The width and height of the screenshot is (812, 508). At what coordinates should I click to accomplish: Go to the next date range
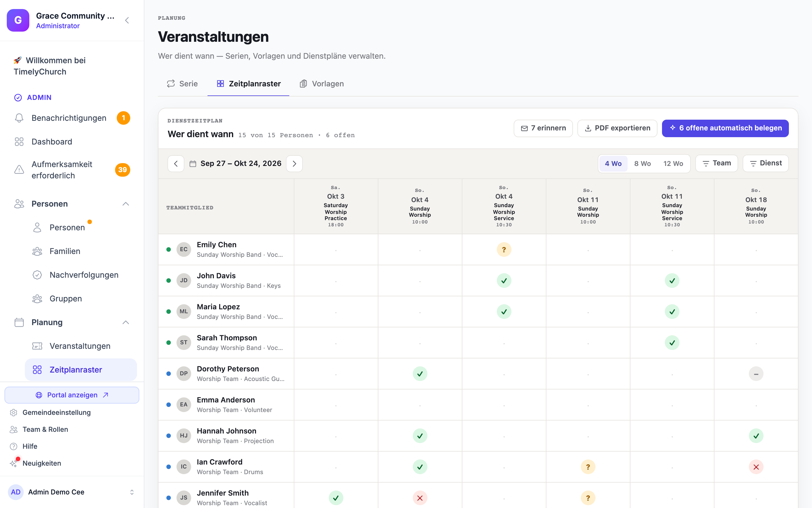click(294, 164)
